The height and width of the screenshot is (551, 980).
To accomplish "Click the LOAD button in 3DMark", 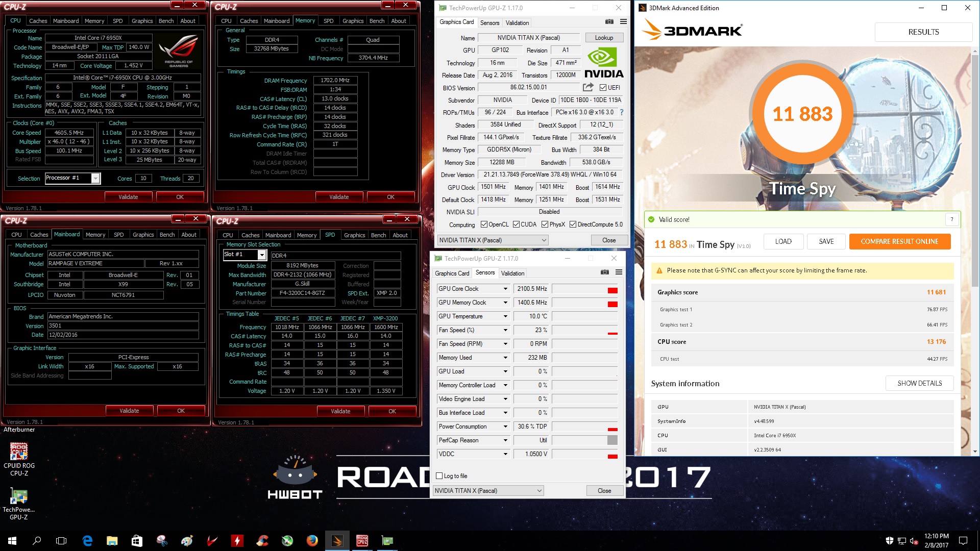I will click(x=783, y=241).
